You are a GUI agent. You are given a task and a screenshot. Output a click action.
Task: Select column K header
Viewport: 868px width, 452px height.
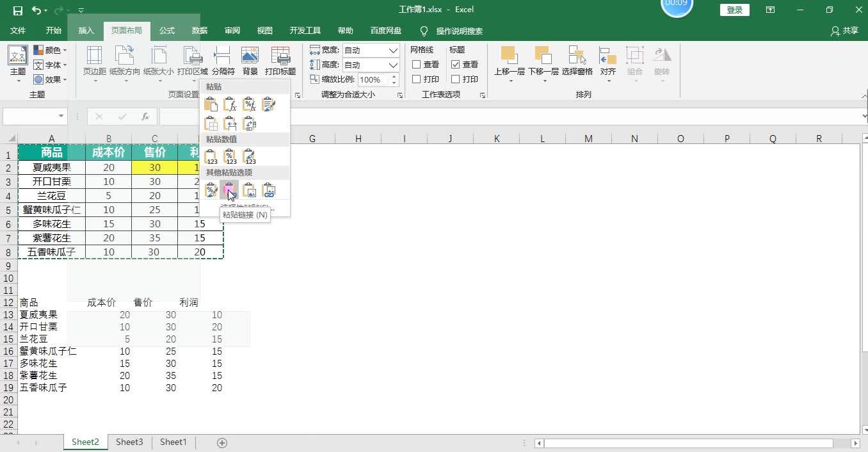497,139
